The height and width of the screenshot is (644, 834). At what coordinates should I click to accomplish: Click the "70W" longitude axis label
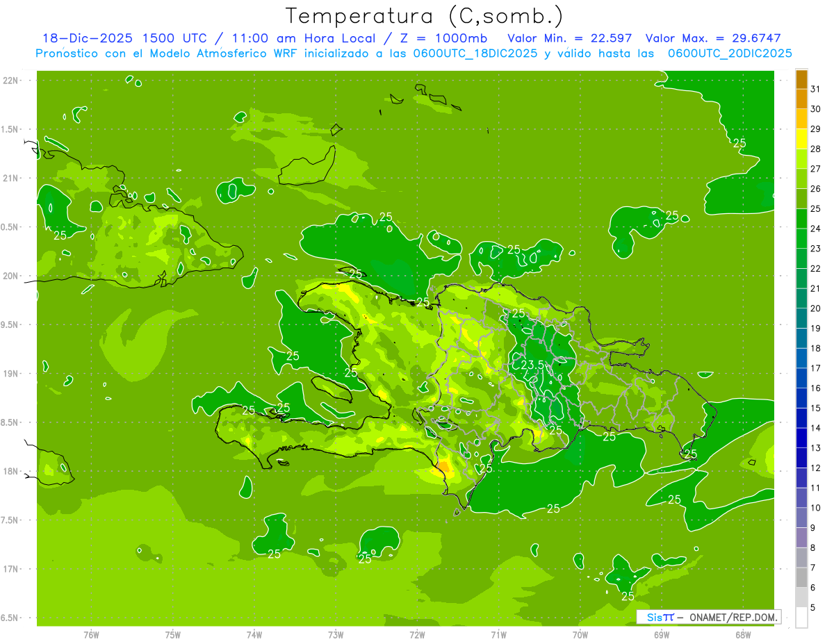pos(580,634)
